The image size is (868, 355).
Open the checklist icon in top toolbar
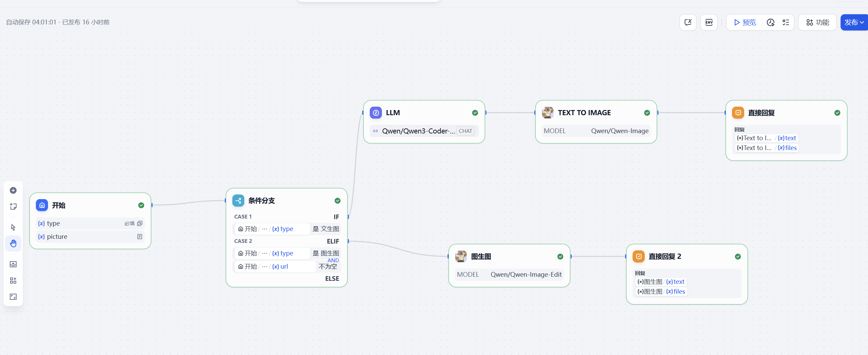tap(785, 22)
